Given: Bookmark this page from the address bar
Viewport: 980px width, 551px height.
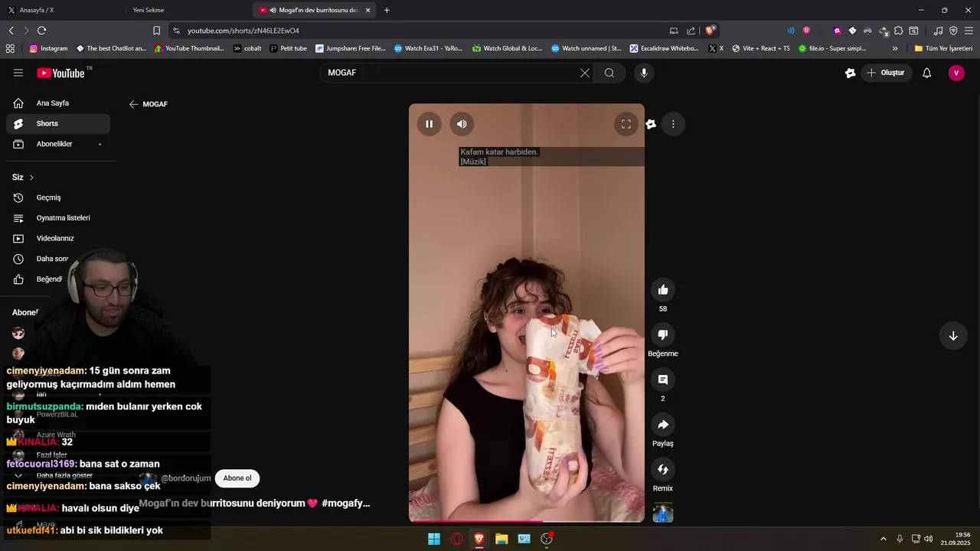Looking at the screenshot, I should [156, 31].
